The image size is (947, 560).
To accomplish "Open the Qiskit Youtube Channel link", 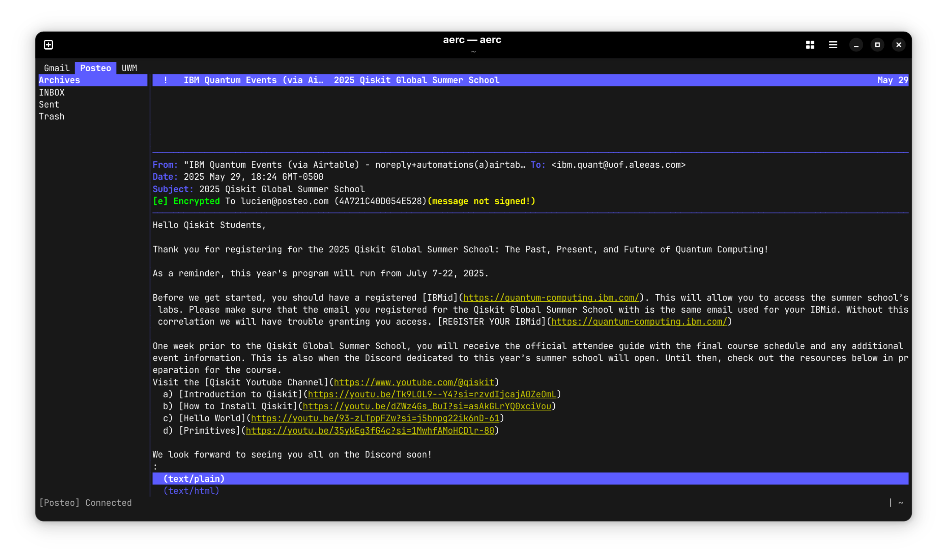I will (414, 382).
